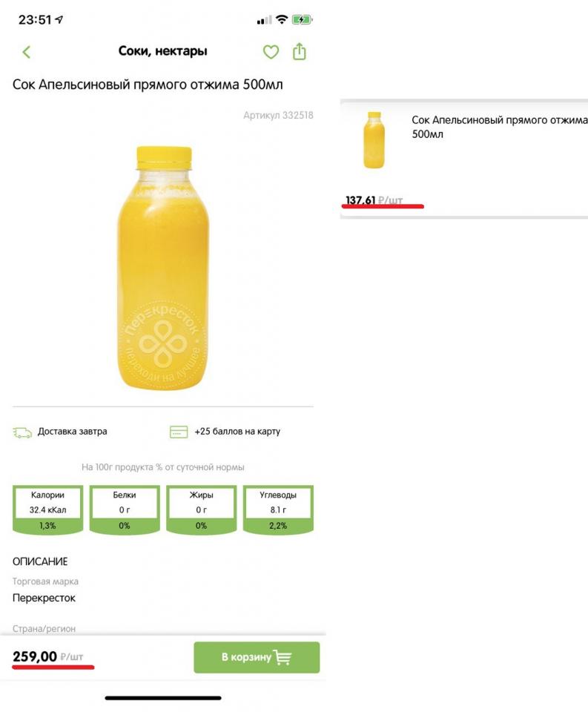Tap the «Перекресток» brand name
Viewport: 588px width, 712px height.
pos(44,598)
